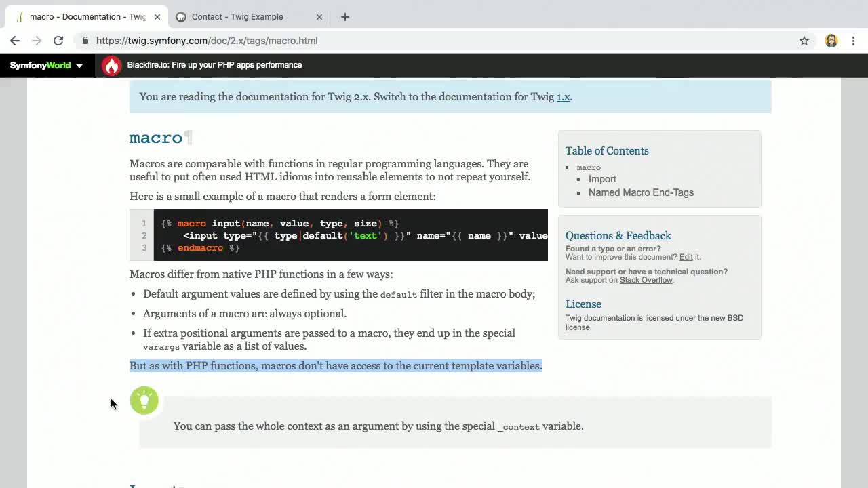Image resolution: width=868 pixels, height=488 pixels.
Task: Click code line number 3
Action: (144, 247)
